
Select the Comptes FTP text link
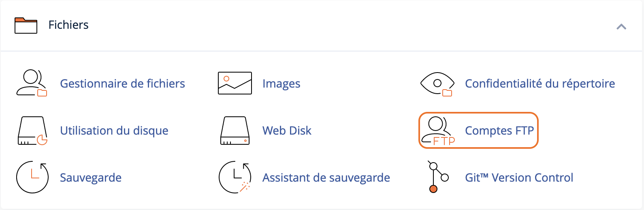[x=499, y=131]
